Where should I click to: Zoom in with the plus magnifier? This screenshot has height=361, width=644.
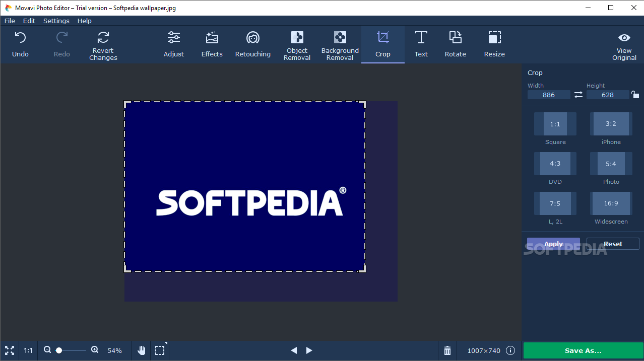click(x=95, y=350)
